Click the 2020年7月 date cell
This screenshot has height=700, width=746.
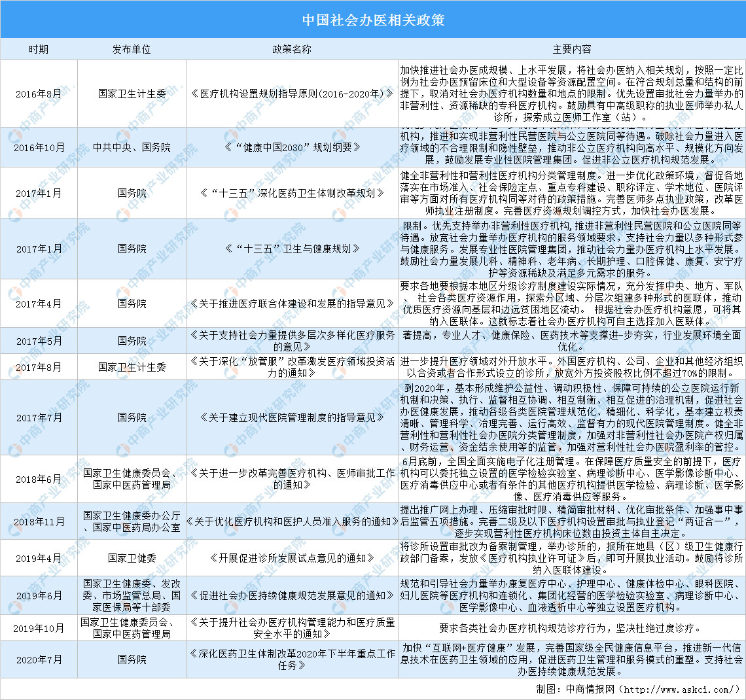point(38,659)
